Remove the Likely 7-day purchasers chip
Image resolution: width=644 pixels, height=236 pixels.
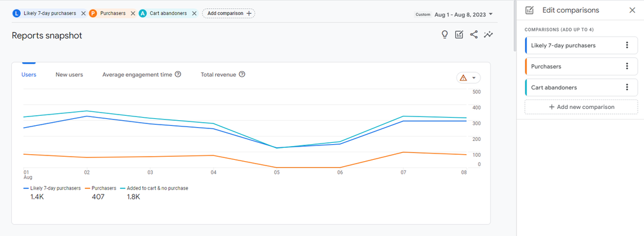(x=84, y=13)
